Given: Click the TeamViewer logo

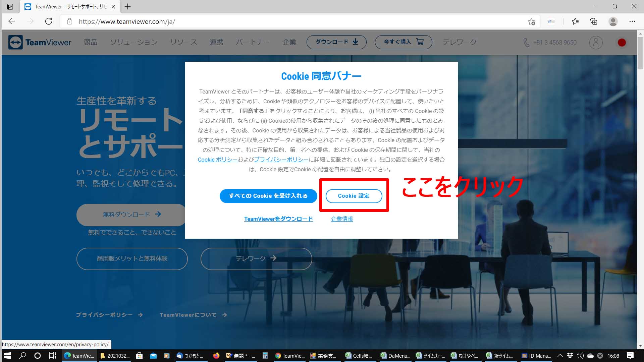Looking at the screenshot, I should [x=40, y=43].
